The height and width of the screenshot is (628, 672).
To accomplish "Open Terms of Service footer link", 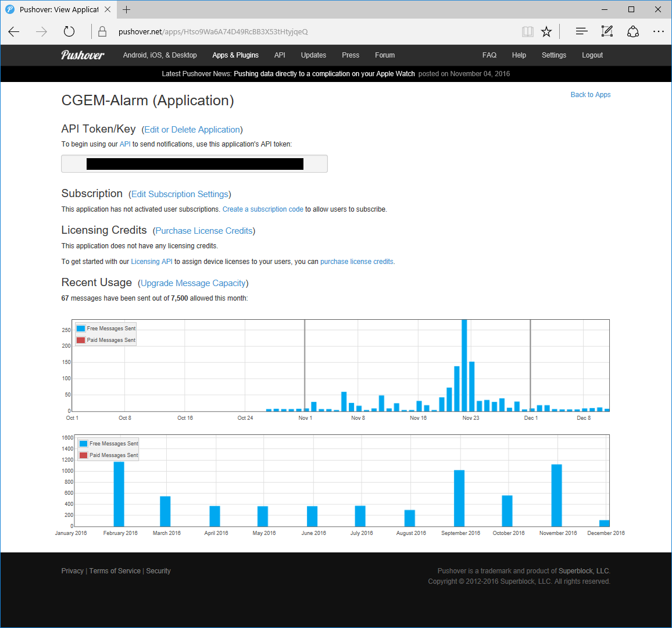I will (115, 571).
